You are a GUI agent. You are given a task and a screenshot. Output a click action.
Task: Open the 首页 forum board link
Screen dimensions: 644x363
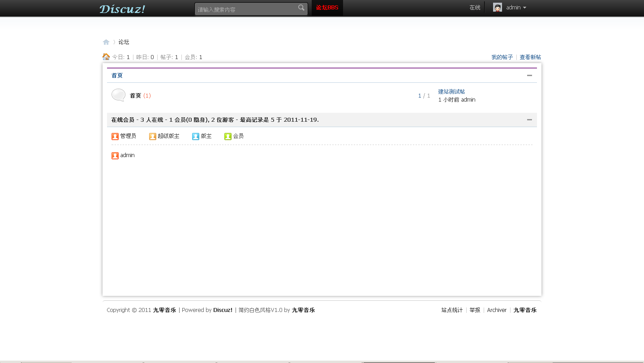coord(135,96)
